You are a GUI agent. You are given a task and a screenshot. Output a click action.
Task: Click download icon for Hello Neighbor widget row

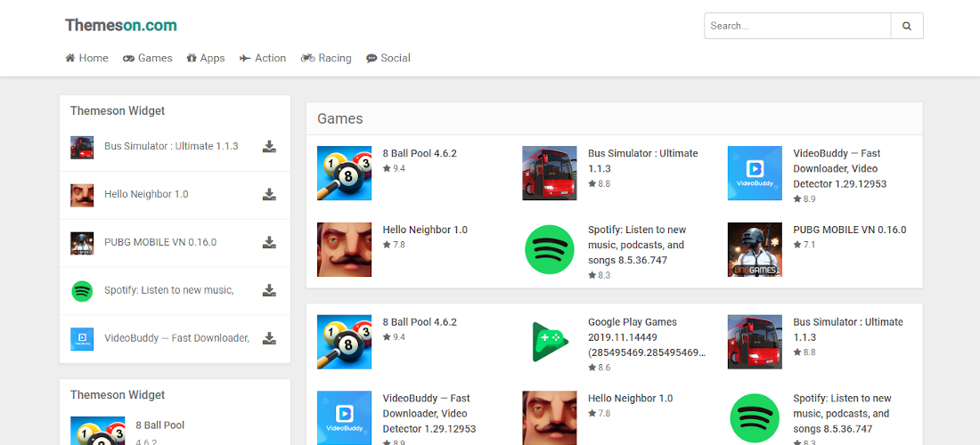(x=269, y=195)
